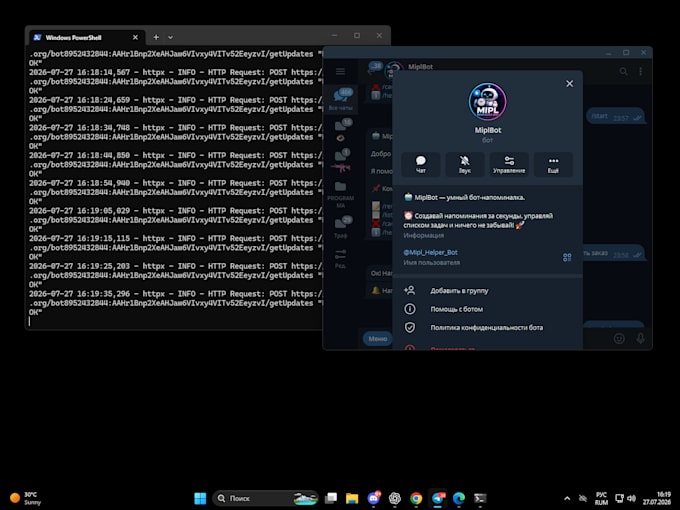Click the 16:18:14,567 log line in PowerShell
The height and width of the screenshot is (510, 680).
(x=176, y=72)
